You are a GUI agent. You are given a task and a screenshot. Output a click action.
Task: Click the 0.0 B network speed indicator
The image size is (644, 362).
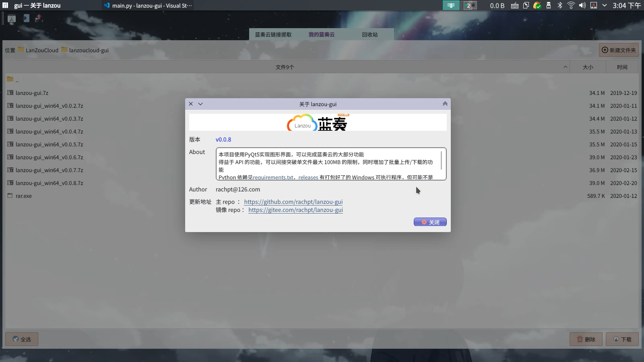(497, 6)
